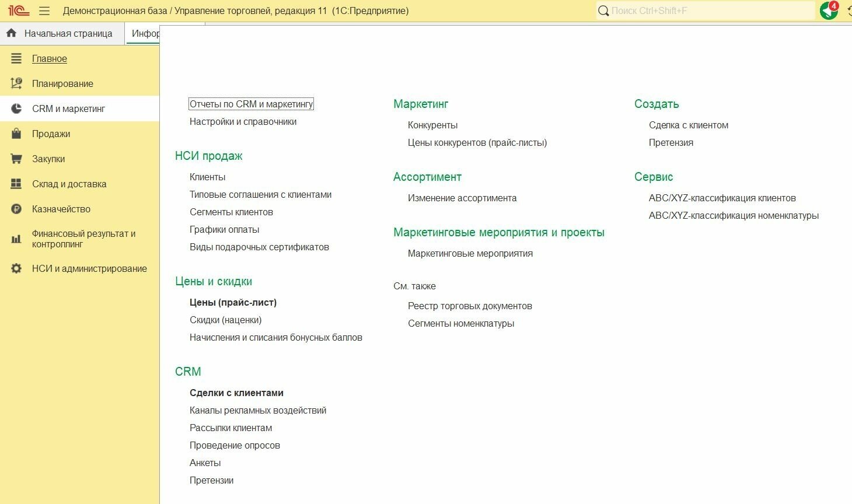Open Виды подарочных сертификатов
Image resolution: width=852 pixels, height=504 pixels.
tap(259, 247)
